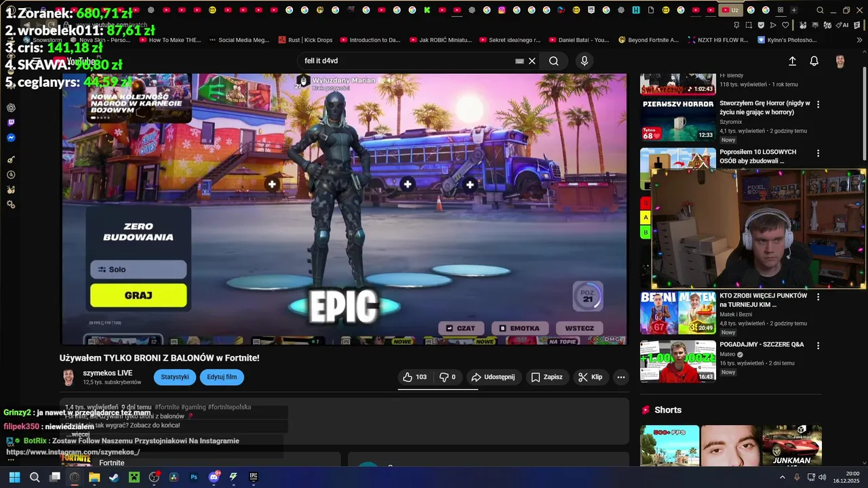Open options for Stworzyłem Grę Horror video
868x488 pixels.
coord(818,104)
